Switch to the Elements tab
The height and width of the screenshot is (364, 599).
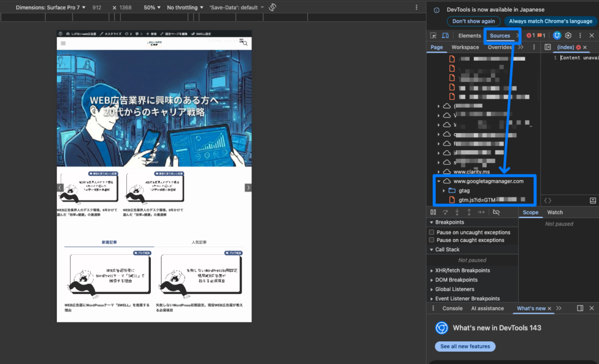click(470, 36)
